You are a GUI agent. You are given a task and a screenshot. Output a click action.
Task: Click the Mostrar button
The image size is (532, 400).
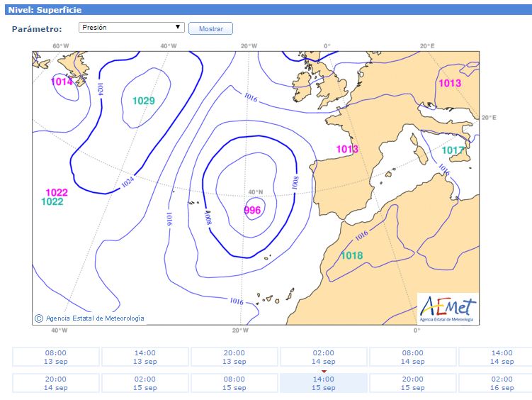coord(210,28)
